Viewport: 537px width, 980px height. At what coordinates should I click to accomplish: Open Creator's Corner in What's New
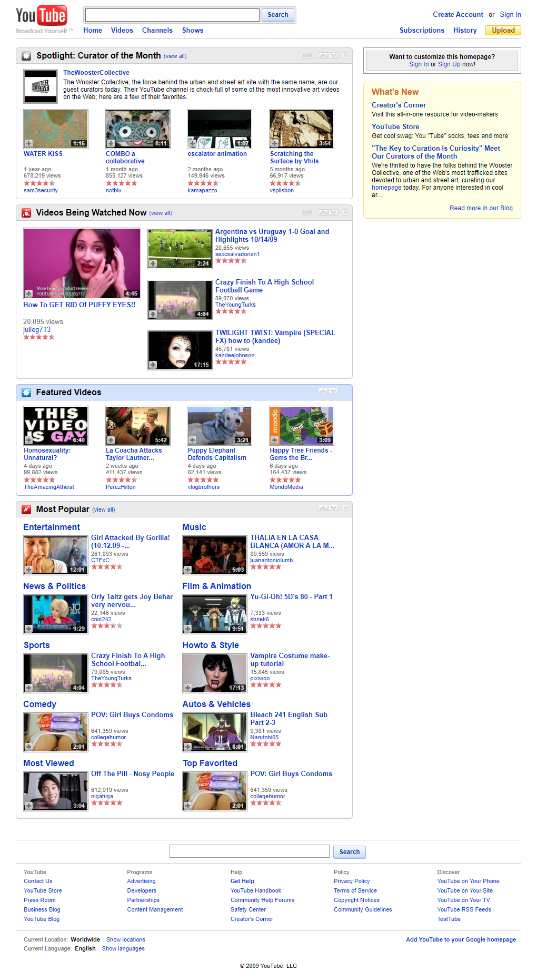(x=399, y=105)
